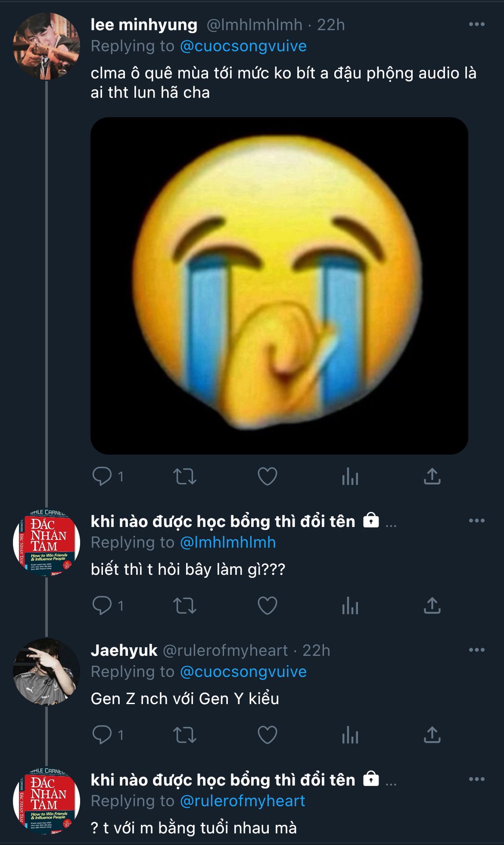
Task: Open more options on lee minhyung's tweet
Action: 477,24
